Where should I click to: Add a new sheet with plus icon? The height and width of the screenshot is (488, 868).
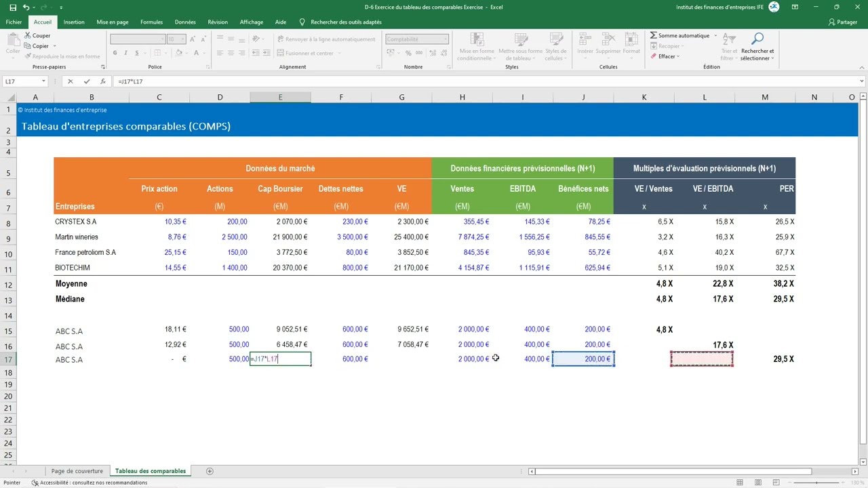[x=210, y=471]
